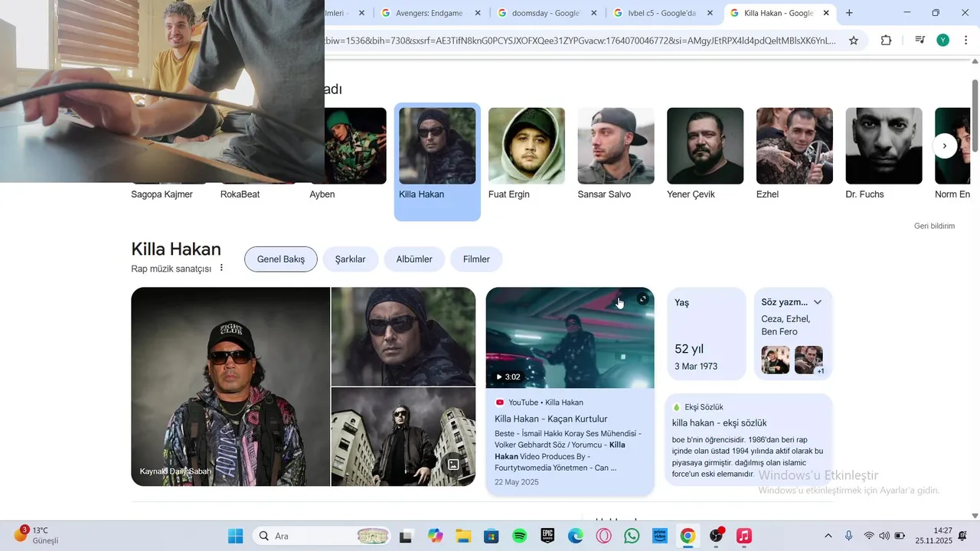Screen dimensions: 980x551
Task: Open a new tab with the plus button
Action: coord(849,13)
